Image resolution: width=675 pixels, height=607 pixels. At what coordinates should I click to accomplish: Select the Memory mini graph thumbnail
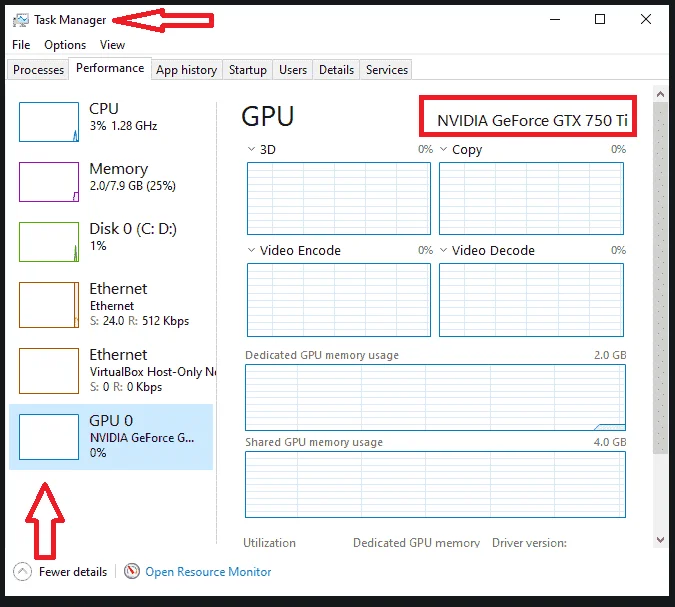click(x=49, y=182)
